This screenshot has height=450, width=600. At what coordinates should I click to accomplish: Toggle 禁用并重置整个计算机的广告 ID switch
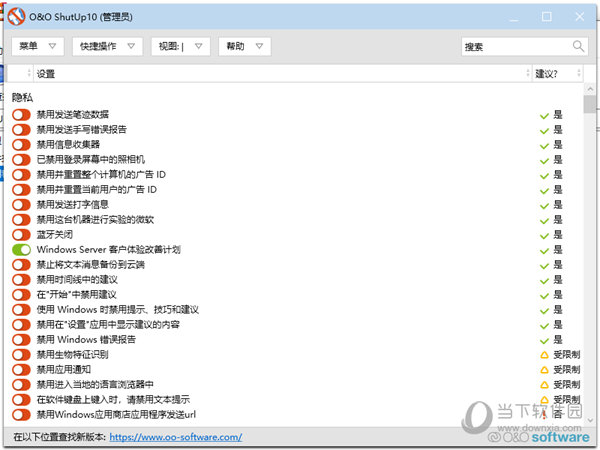(21, 174)
